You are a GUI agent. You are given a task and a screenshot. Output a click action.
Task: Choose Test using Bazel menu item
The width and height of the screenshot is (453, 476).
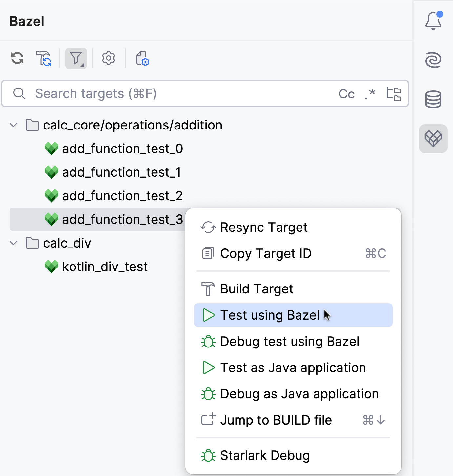pos(293,315)
